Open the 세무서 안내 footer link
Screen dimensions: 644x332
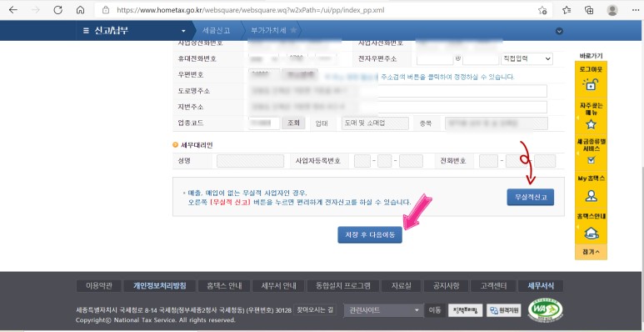click(x=277, y=285)
